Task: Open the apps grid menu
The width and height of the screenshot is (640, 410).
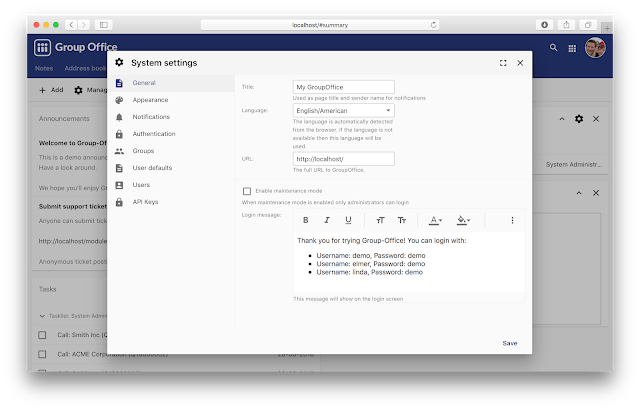Action: pos(572,49)
